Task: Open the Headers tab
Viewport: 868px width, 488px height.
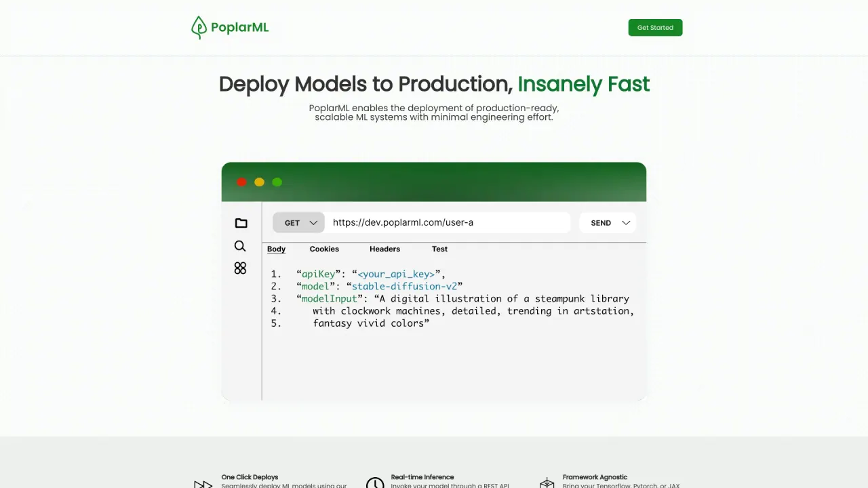Action: pyautogui.click(x=384, y=249)
